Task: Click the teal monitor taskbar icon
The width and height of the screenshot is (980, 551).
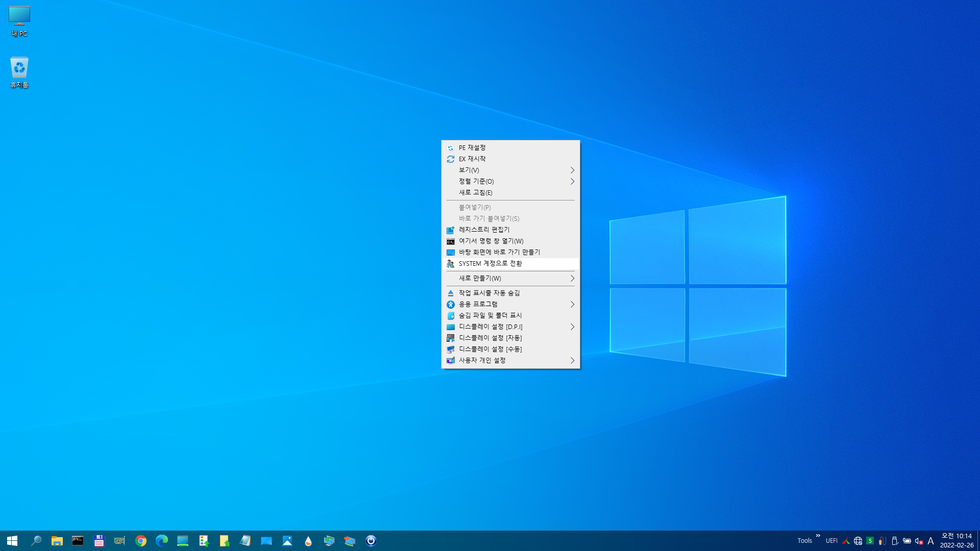Action: pyautogui.click(x=183, y=541)
